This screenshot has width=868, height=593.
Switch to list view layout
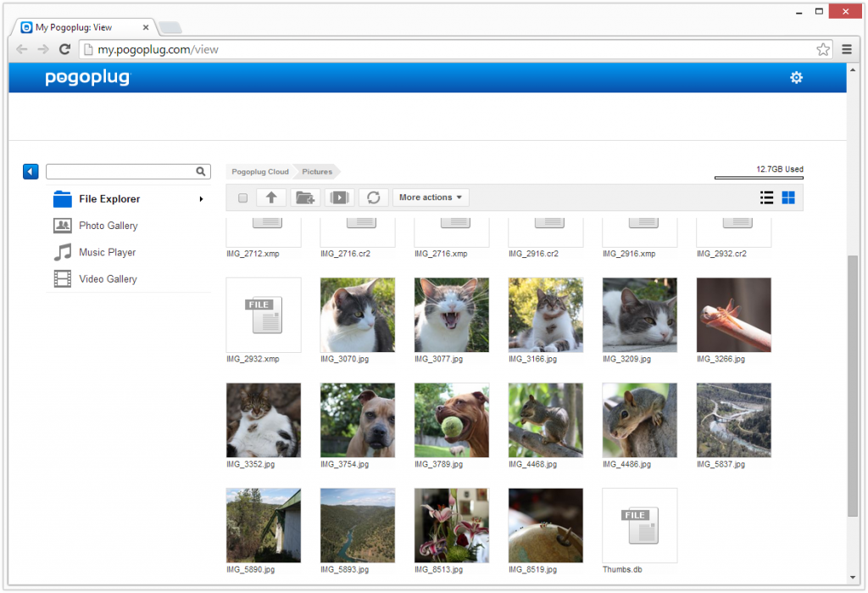click(766, 198)
